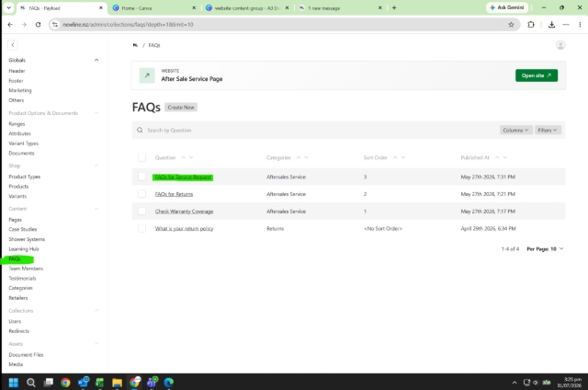Open the Columns dropdown
The image size is (588, 390).
click(515, 130)
